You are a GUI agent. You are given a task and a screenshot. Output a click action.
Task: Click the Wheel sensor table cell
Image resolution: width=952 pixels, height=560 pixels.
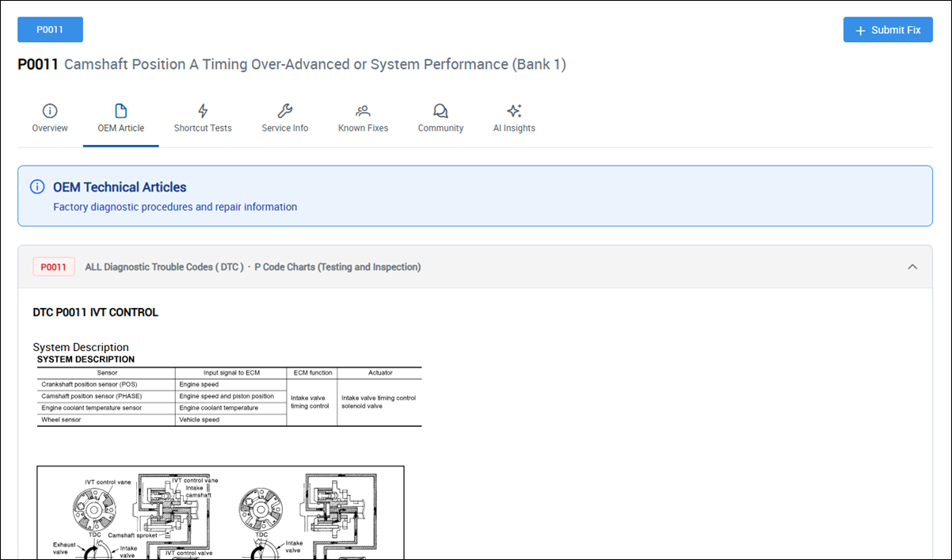click(106, 420)
